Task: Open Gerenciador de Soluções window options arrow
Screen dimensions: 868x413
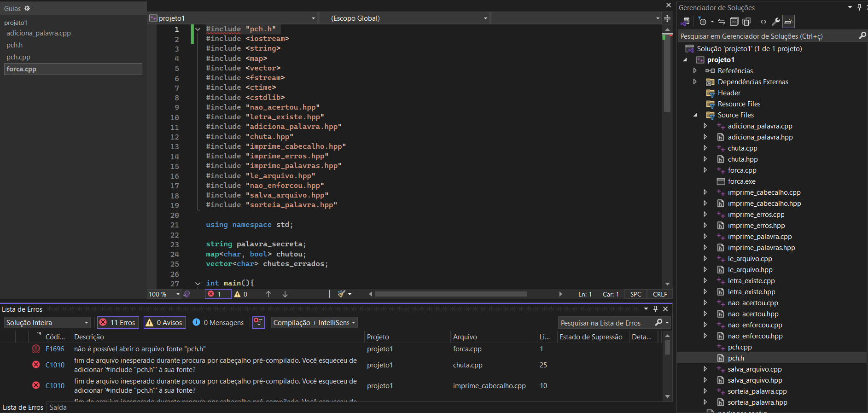Action: [850, 7]
